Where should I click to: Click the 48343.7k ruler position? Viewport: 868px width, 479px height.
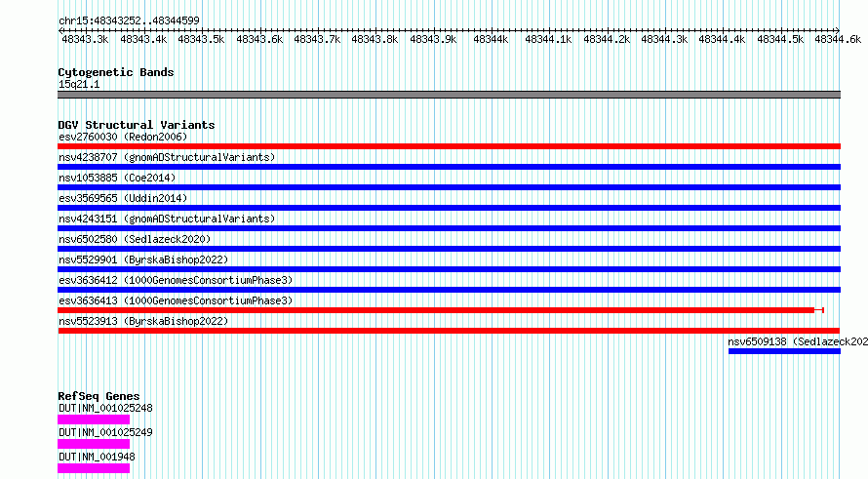[x=317, y=39]
